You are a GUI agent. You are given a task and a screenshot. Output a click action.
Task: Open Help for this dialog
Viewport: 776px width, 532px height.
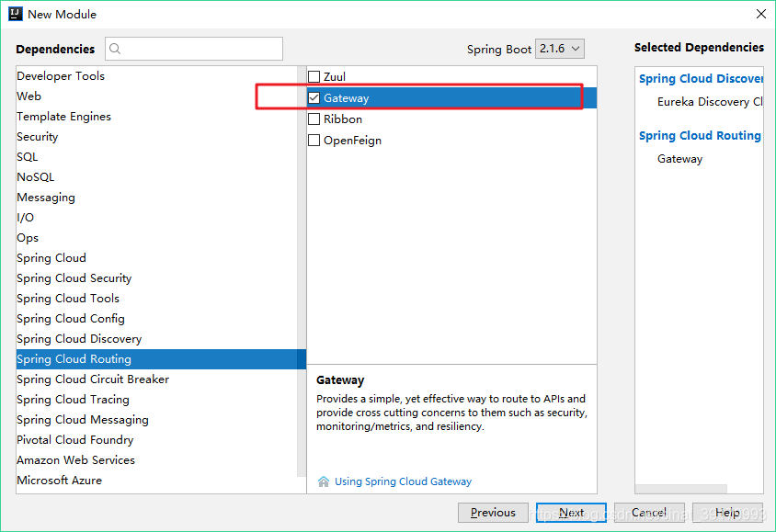click(x=727, y=513)
